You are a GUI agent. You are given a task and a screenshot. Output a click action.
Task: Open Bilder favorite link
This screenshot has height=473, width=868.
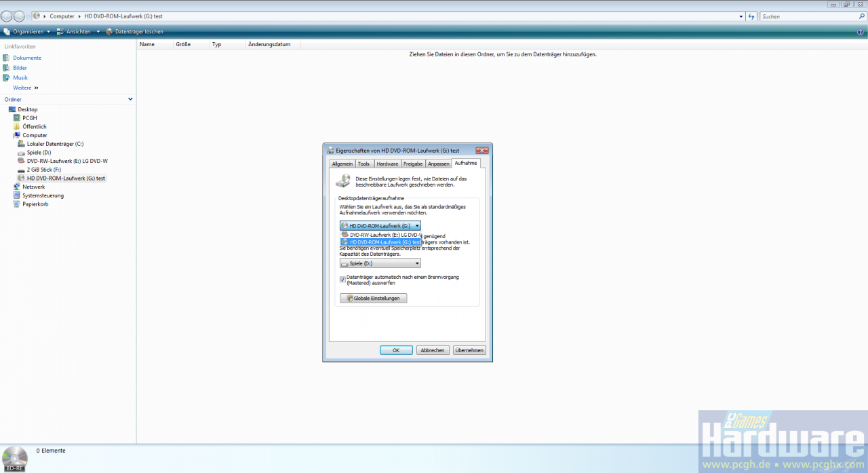pos(20,68)
